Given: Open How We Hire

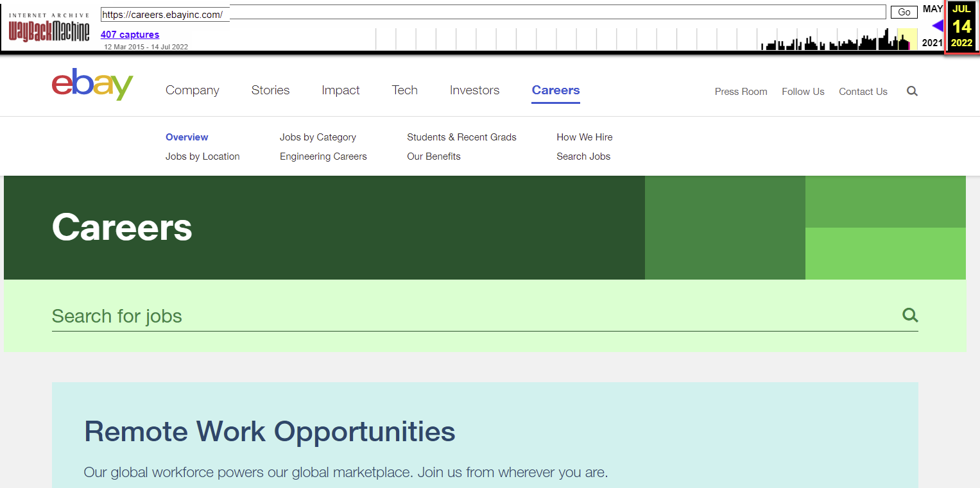Looking at the screenshot, I should pos(585,137).
